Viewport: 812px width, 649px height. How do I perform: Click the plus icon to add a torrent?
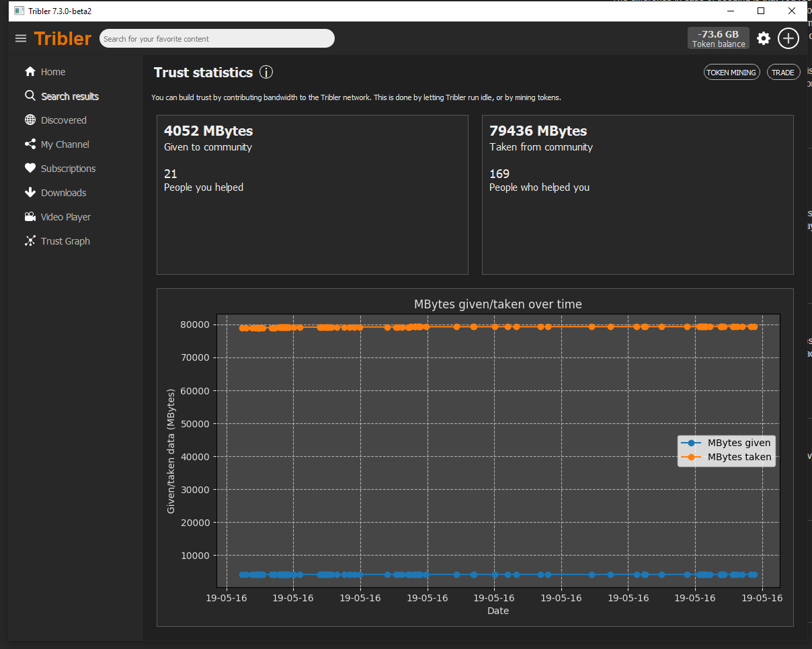(788, 38)
